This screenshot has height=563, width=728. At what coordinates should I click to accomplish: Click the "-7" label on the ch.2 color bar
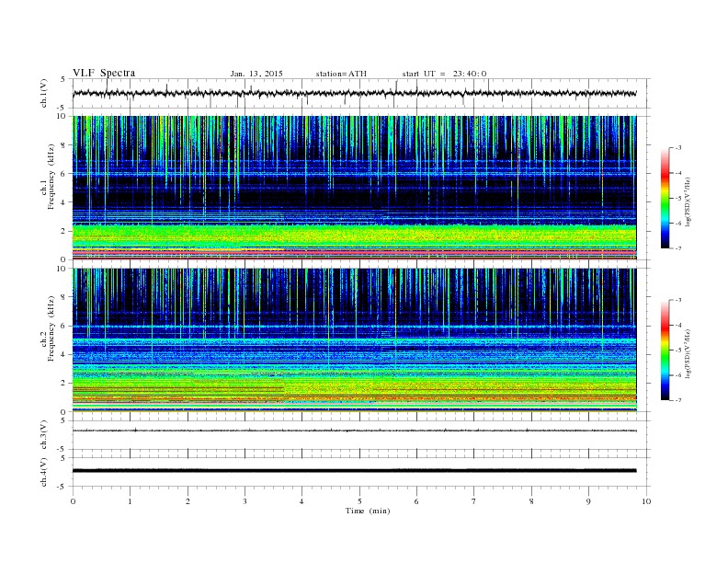coord(677,400)
